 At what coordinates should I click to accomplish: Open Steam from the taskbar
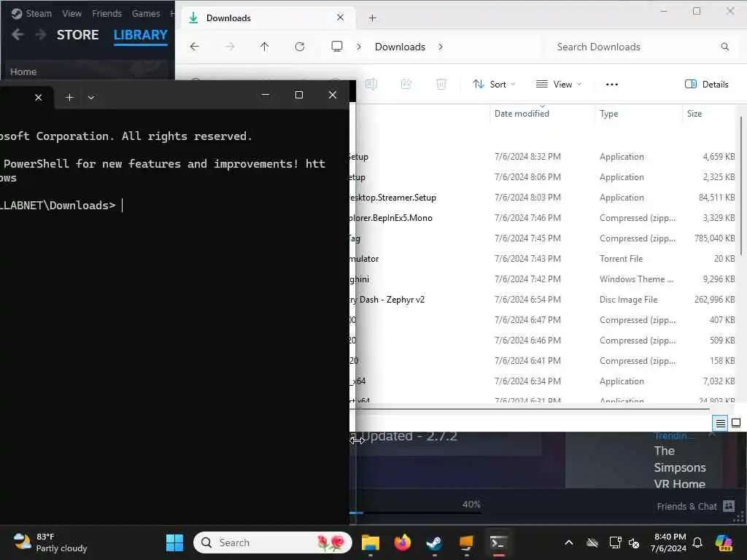(434, 542)
